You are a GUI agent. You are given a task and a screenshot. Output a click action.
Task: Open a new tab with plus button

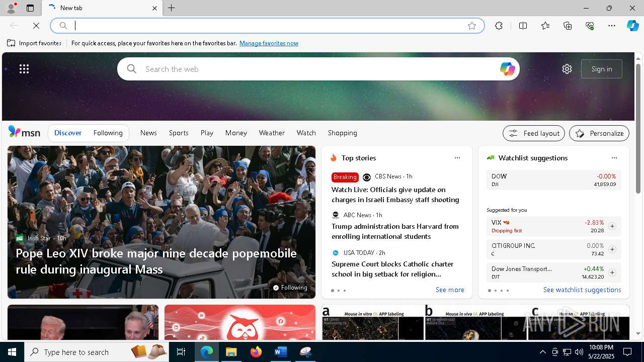pyautogui.click(x=172, y=8)
